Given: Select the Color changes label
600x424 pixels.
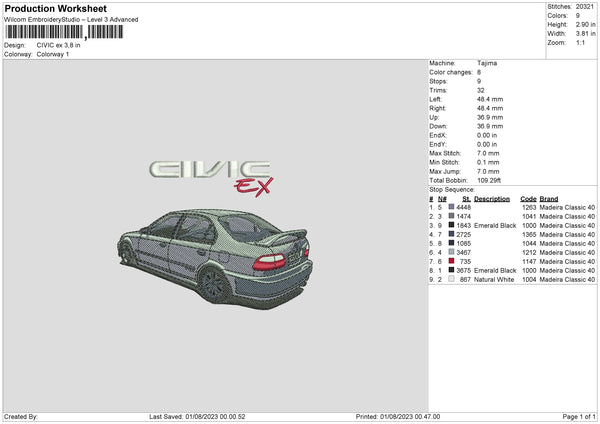Looking at the screenshot, I should (x=451, y=72).
